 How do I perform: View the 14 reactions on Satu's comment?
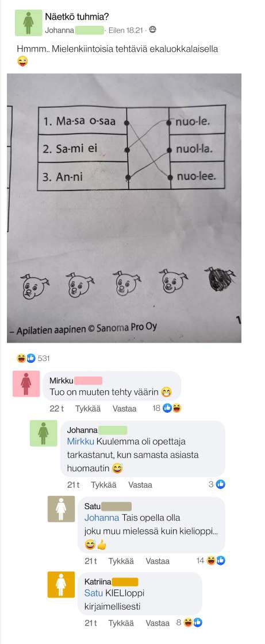[210, 561]
